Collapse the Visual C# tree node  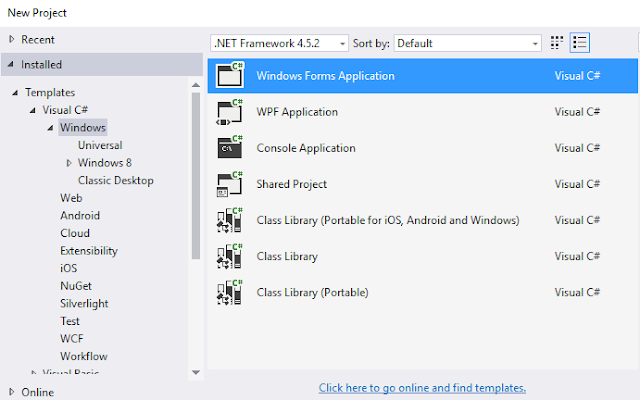click(x=33, y=110)
